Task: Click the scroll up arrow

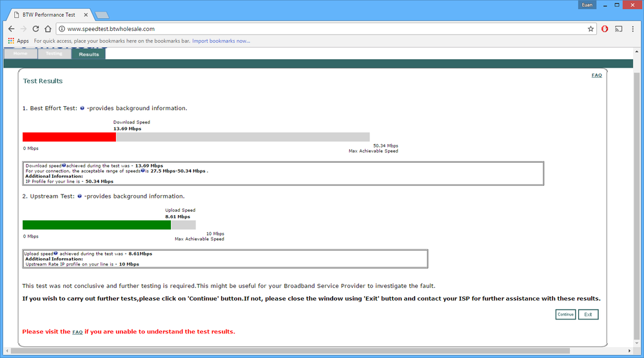Action: [x=637, y=52]
